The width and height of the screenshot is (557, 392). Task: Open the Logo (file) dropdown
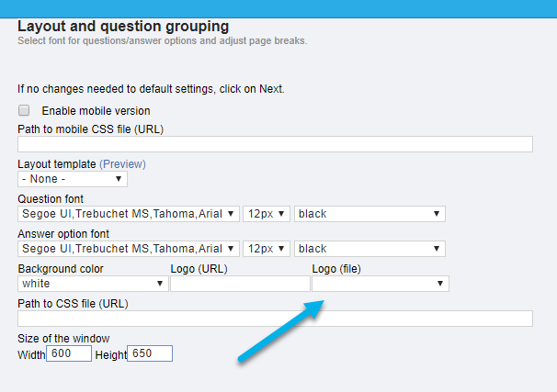pyautogui.click(x=381, y=284)
